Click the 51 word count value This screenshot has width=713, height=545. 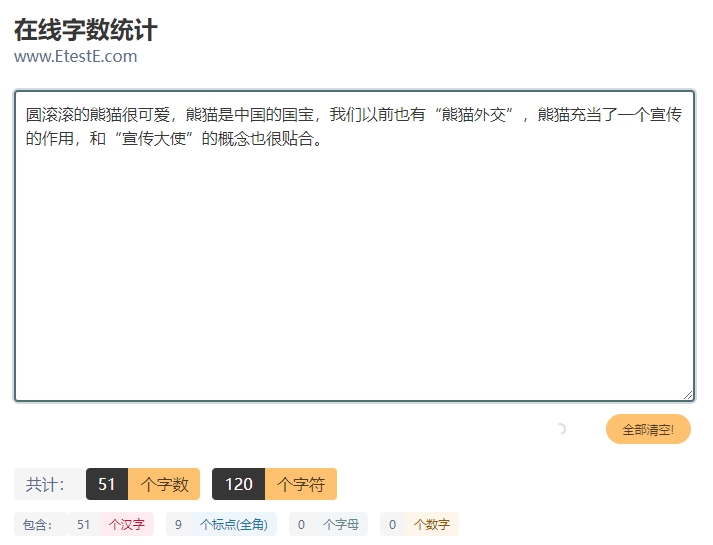tap(107, 484)
